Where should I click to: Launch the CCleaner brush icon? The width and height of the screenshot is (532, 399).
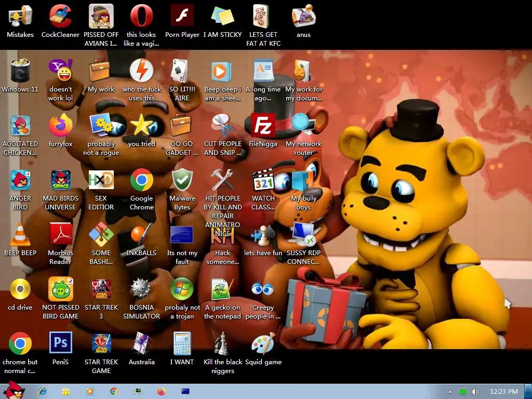pyautogui.click(x=60, y=16)
